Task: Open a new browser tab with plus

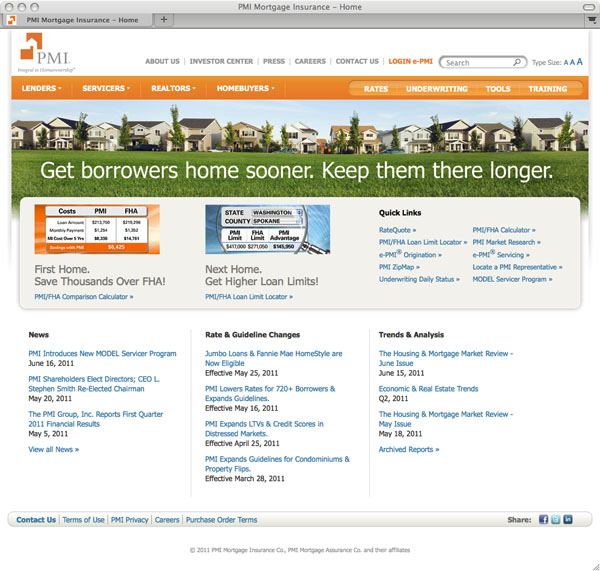Action: (164, 20)
